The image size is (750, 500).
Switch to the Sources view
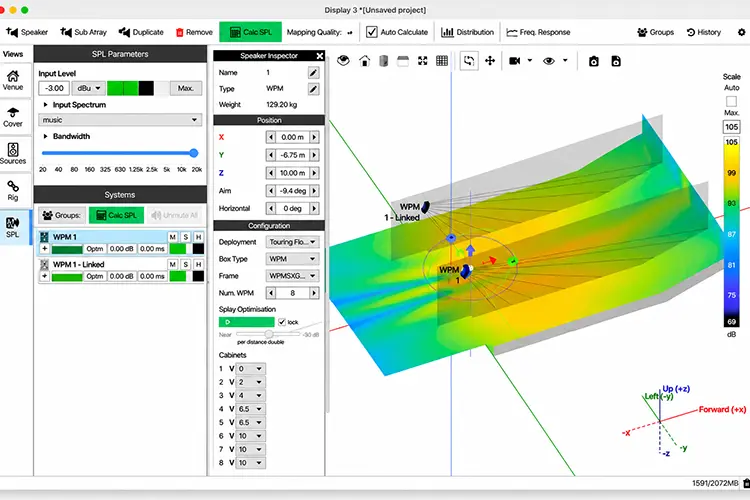pos(13,154)
